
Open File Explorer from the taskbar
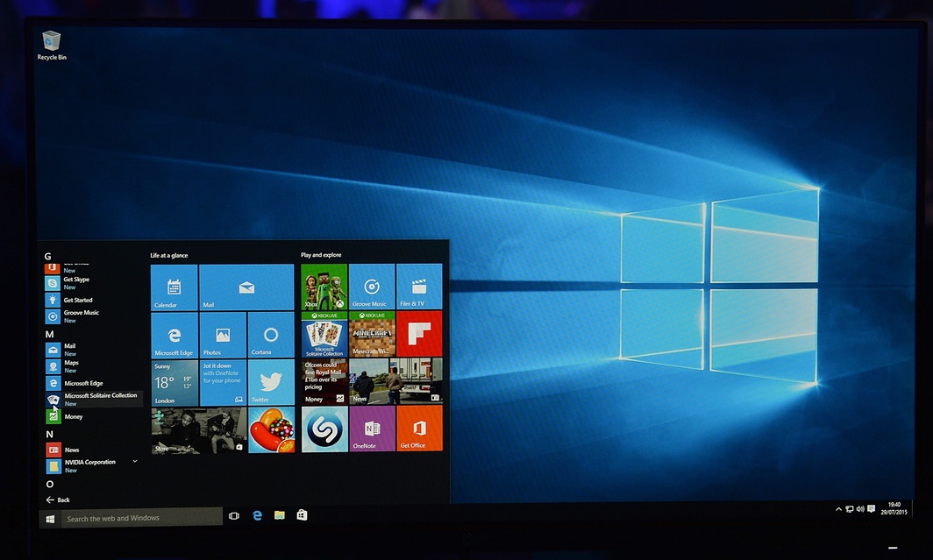(x=280, y=516)
